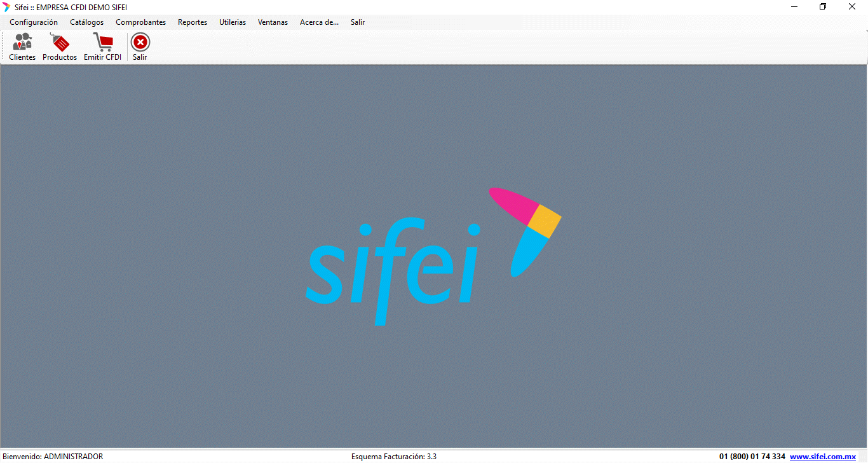The width and height of the screenshot is (868, 463).
Task: Expand the Ventanas menu
Action: (273, 22)
